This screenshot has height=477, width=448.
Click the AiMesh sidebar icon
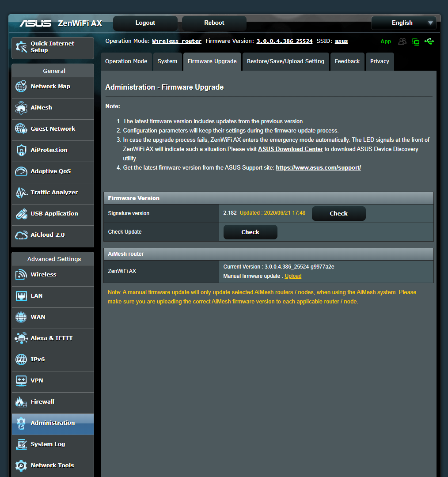click(21, 108)
